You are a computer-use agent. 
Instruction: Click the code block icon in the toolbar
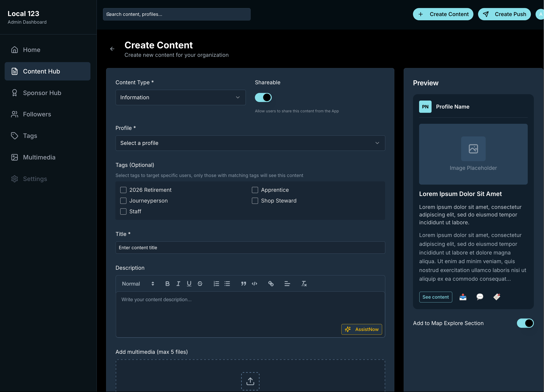(x=254, y=284)
